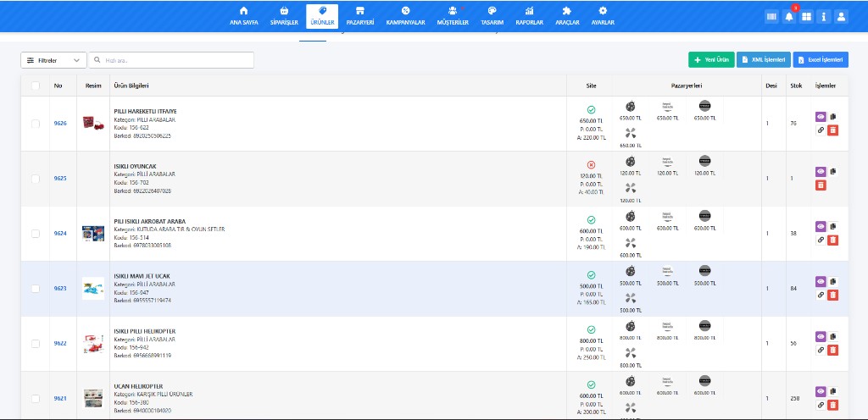Viewport: 868px width, 420px height.
Task: Duplicate product 9625 with copy icon
Action: [x=834, y=172]
